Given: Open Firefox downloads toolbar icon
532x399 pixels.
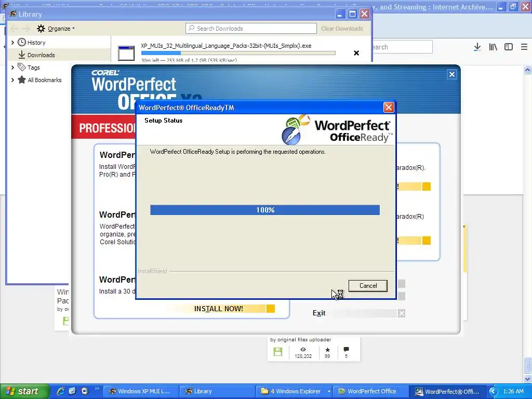Looking at the screenshot, I should point(477,47).
